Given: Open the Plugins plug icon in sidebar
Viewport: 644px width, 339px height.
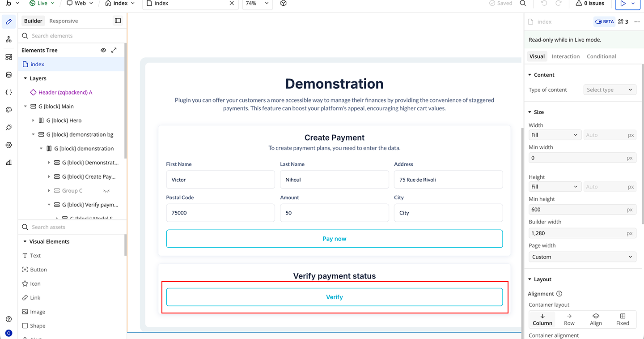Looking at the screenshot, I should (8, 128).
